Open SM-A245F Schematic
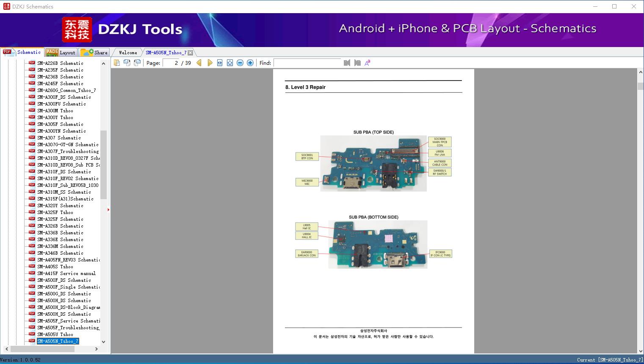This screenshot has width=644, height=364. 60,83
